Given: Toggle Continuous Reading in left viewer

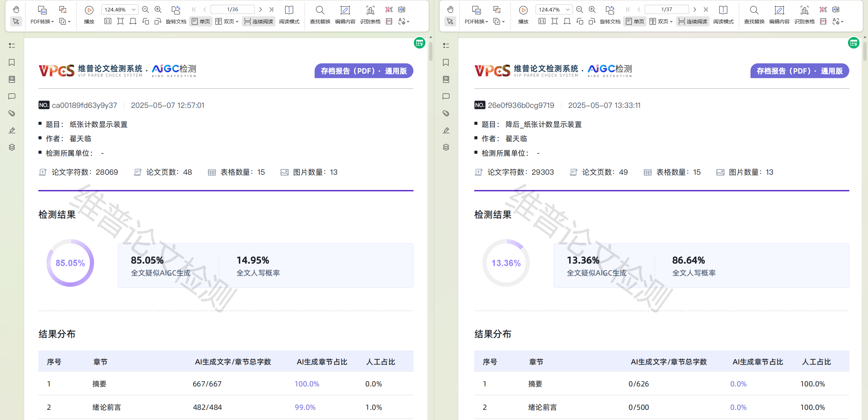Looking at the screenshot, I should click(x=258, y=22).
